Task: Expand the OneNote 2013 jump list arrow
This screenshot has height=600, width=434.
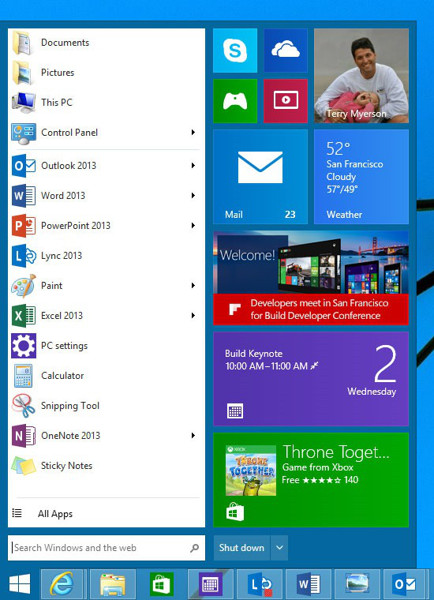Action: click(x=193, y=435)
